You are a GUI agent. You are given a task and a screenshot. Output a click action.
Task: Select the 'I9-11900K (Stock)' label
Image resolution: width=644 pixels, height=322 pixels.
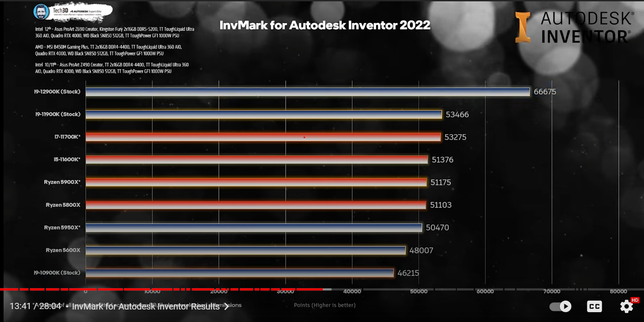coord(58,114)
